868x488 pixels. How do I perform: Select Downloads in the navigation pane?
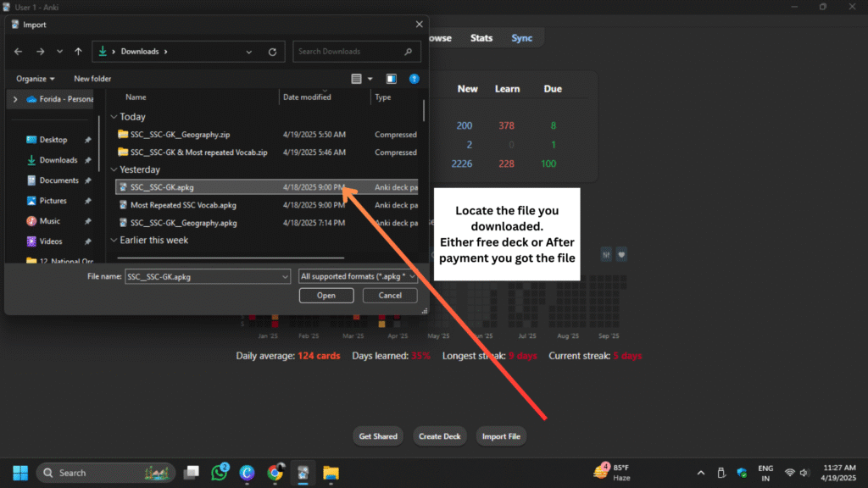[x=58, y=160]
